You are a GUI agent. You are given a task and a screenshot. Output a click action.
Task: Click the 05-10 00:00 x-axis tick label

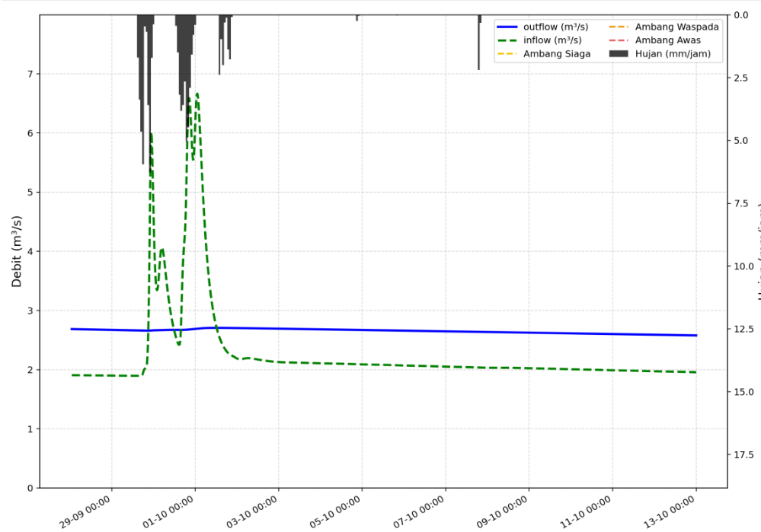[x=337, y=511]
